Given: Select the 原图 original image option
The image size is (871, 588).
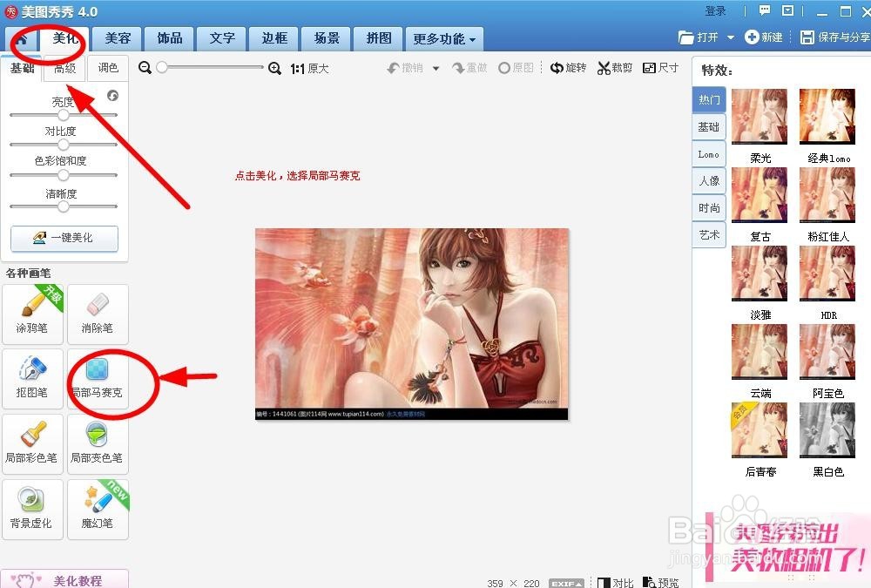Looking at the screenshot, I should [516, 68].
